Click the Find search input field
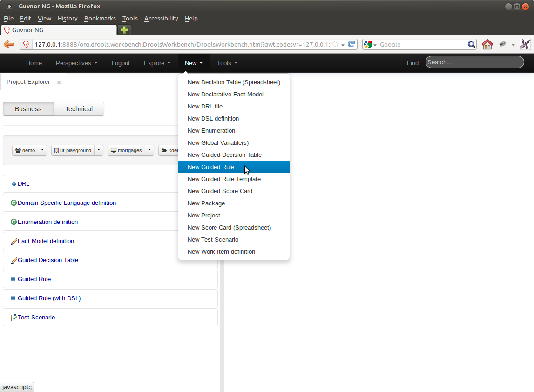 click(x=474, y=62)
